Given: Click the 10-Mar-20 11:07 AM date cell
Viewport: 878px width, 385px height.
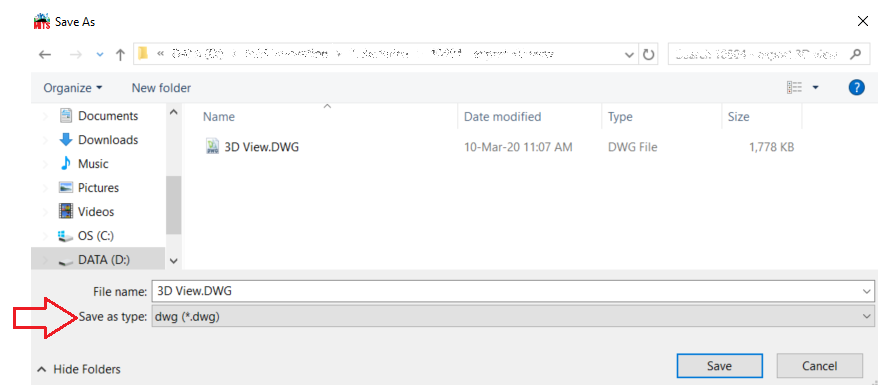Looking at the screenshot, I should click(519, 147).
